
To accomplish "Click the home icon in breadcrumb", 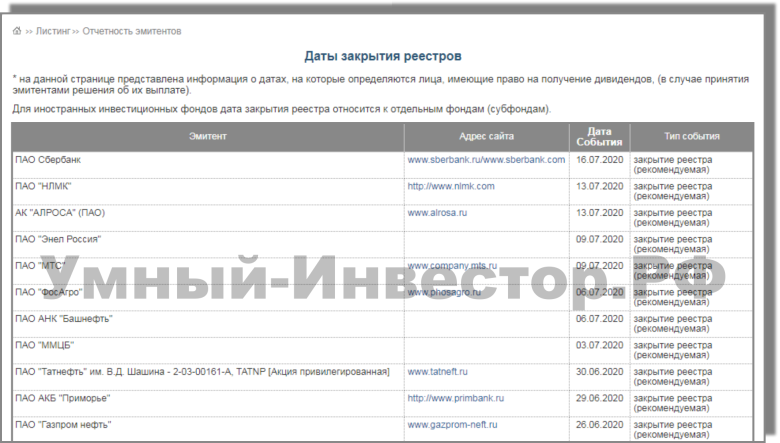I will pos(17,31).
